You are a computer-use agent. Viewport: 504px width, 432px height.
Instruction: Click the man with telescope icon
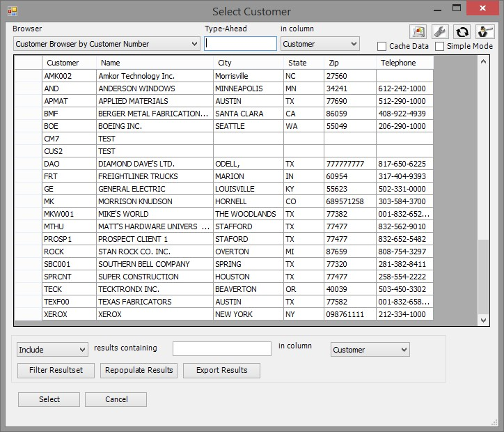coord(485,31)
